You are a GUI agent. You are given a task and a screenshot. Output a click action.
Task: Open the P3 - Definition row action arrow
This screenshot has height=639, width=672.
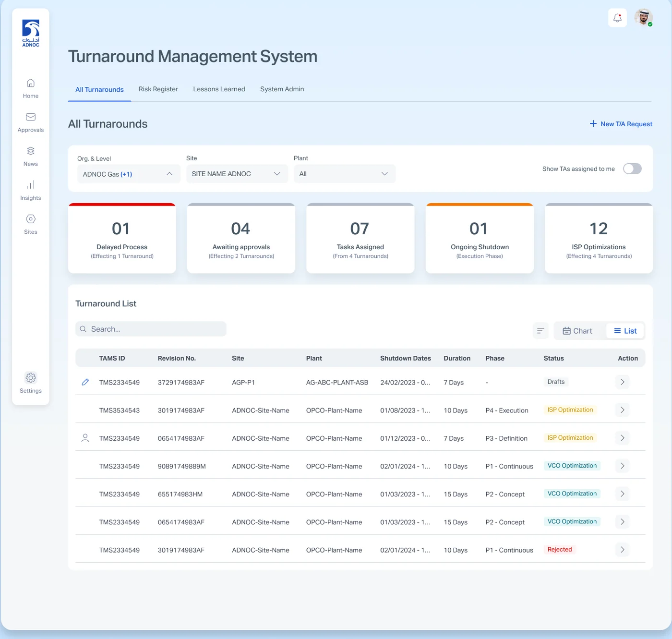[622, 438]
